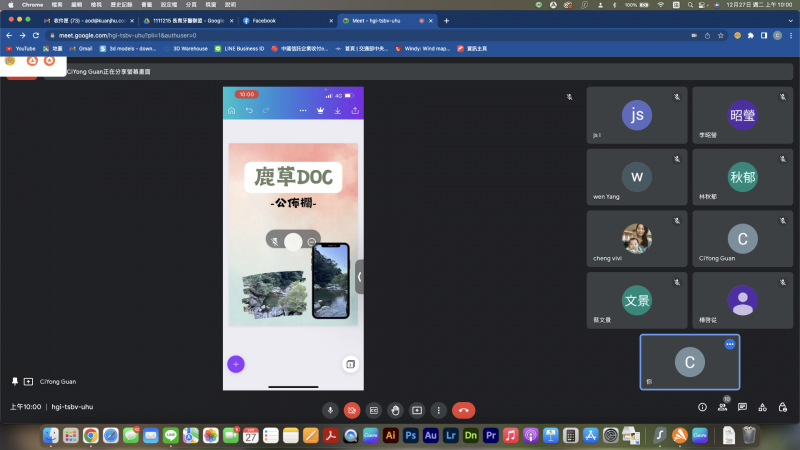800x450 pixels.
Task: Open Finder from the Dock
Action: (x=51, y=435)
